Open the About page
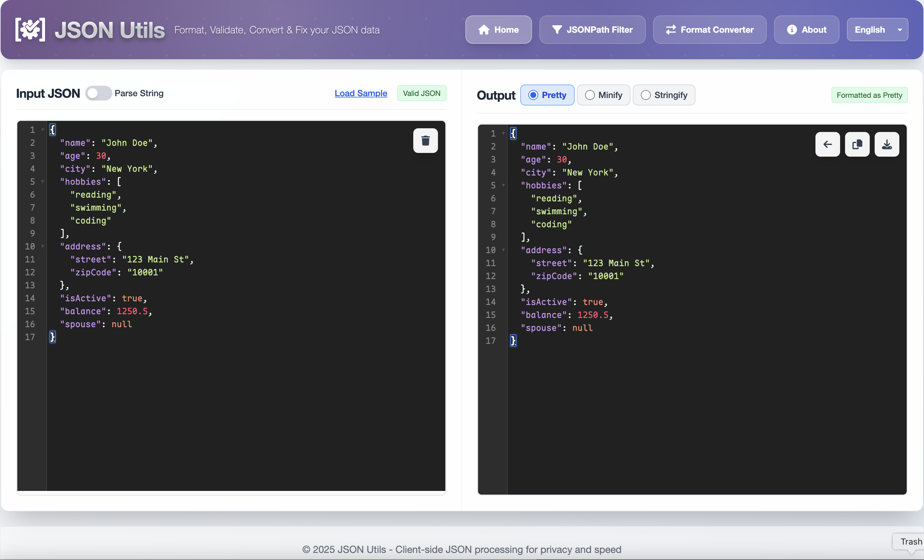The width and height of the screenshot is (924, 560). click(806, 30)
